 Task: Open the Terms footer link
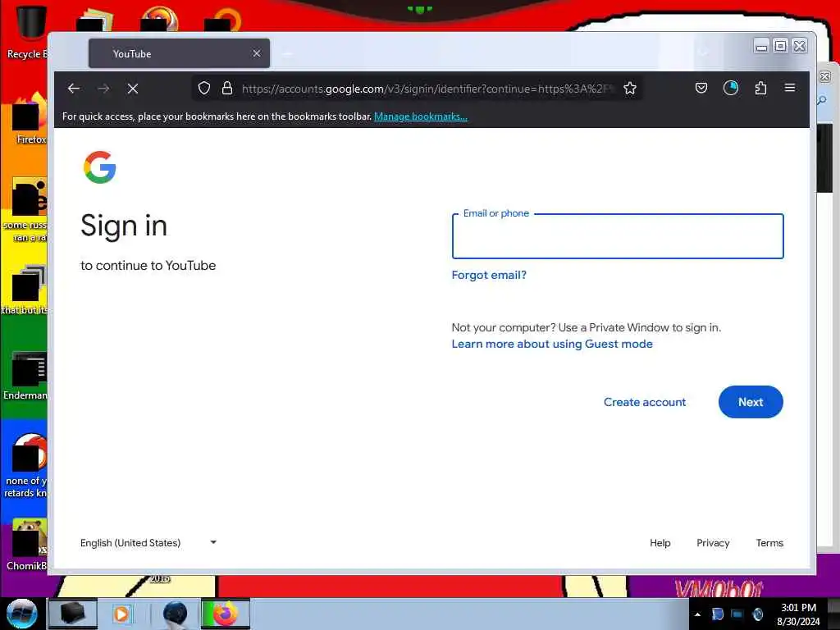(x=769, y=543)
